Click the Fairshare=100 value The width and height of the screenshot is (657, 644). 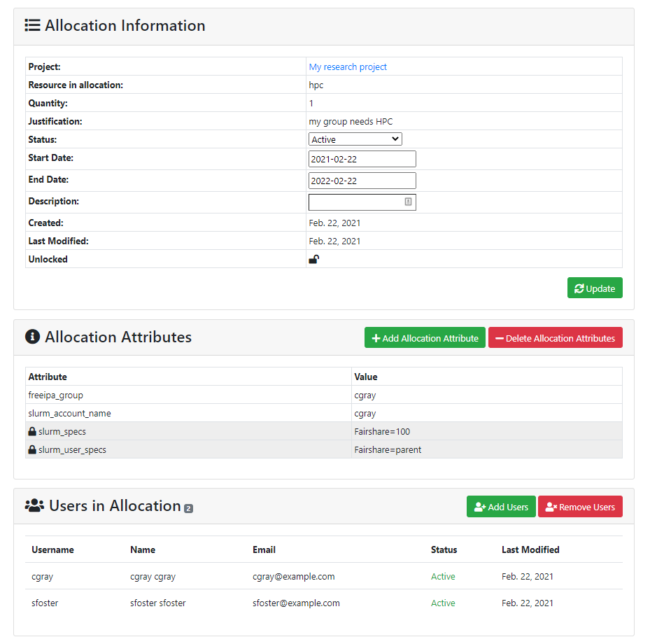tap(382, 431)
